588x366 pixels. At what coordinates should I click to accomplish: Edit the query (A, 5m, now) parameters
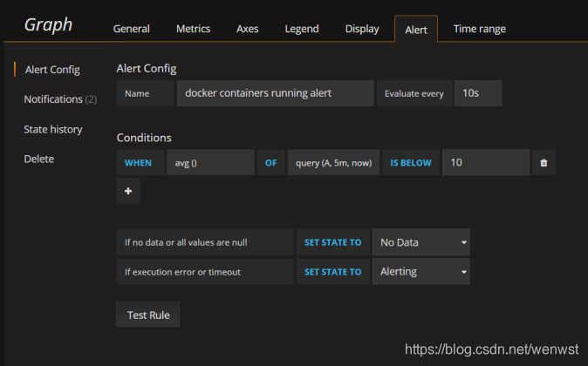333,163
